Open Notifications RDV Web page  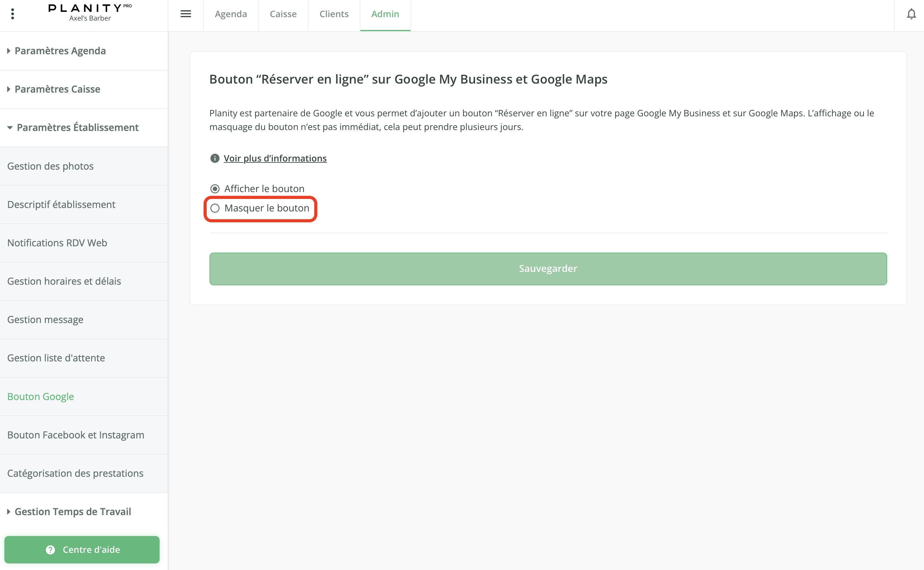pyautogui.click(x=57, y=243)
